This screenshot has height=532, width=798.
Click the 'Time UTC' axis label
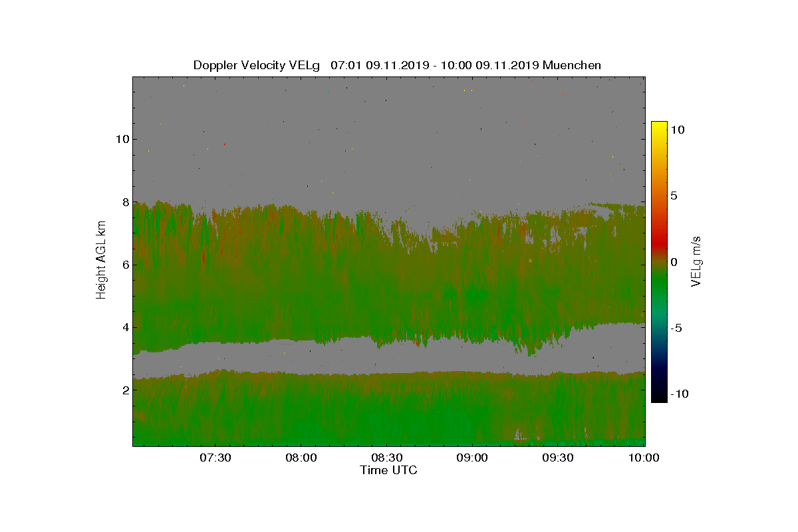pos(388,470)
